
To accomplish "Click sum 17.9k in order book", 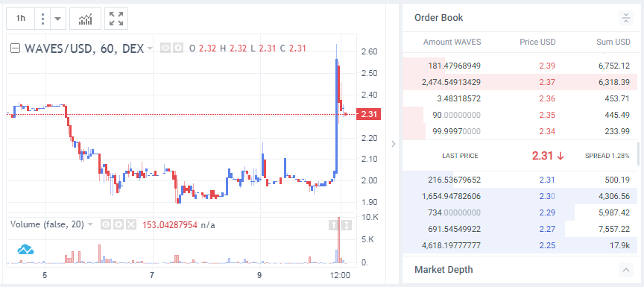I will coord(619,245).
